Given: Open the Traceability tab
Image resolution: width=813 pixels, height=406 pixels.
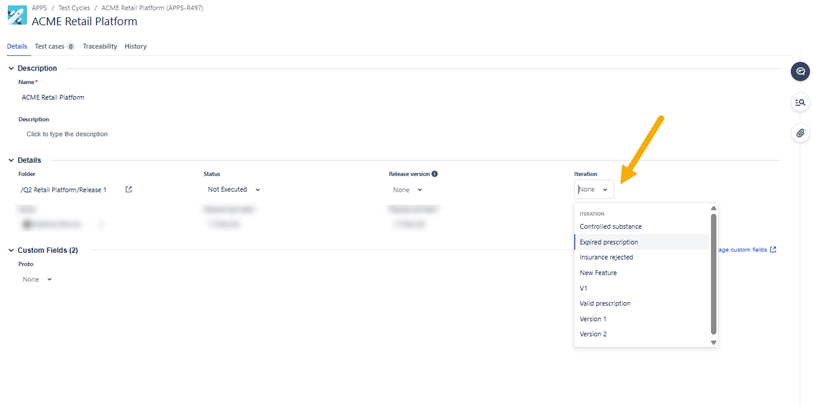Looking at the screenshot, I should [100, 46].
